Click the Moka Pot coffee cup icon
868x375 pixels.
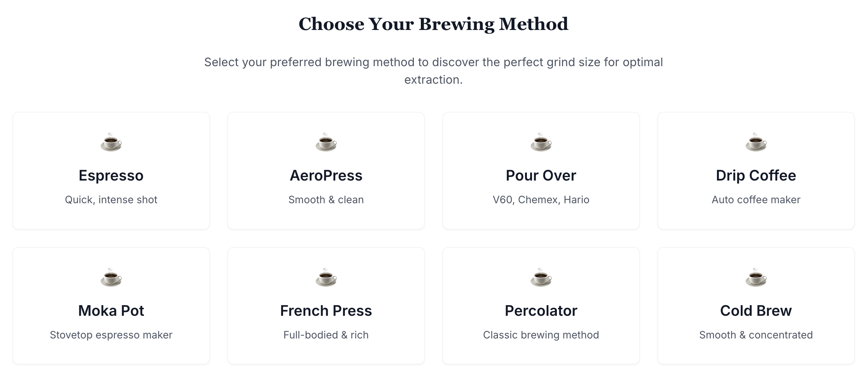click(111, 279)
